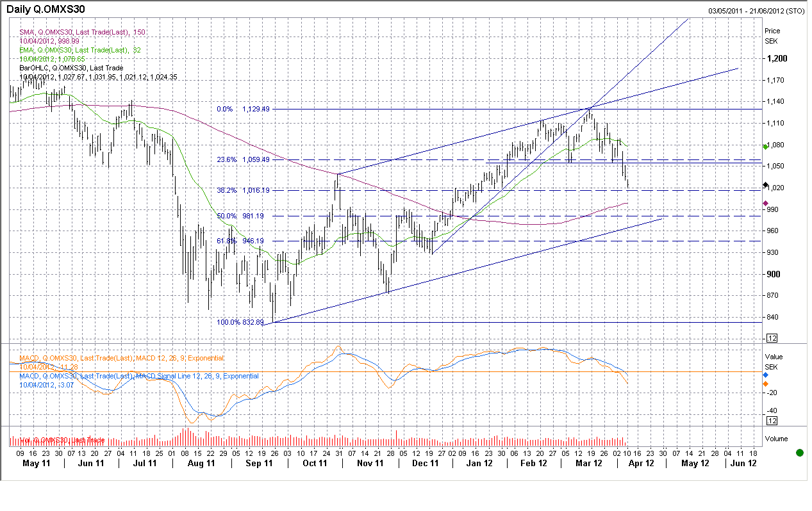Click the 1,200 price axis label

[x=777, y=58]
